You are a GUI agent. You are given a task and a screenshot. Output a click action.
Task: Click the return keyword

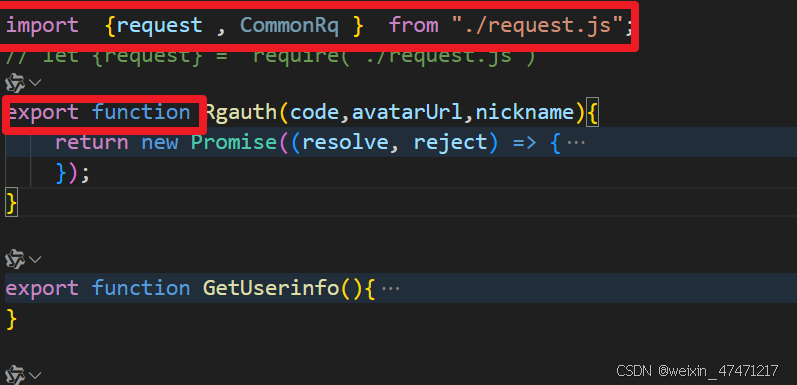click(91, 142)
